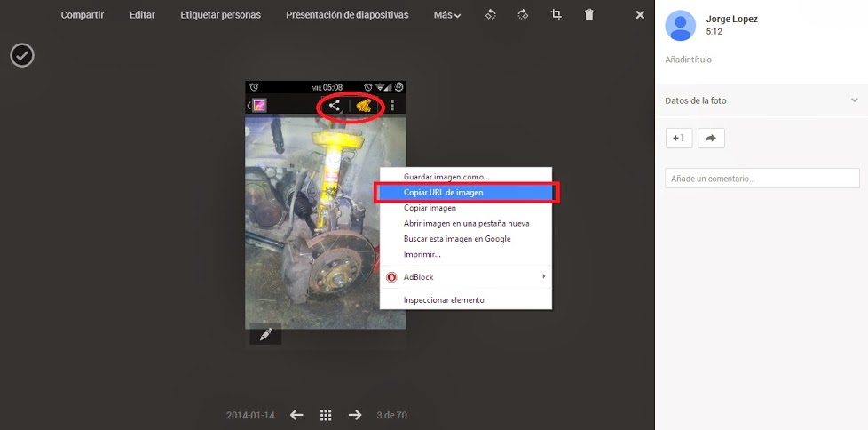This screenshot has width=868, height=430.
Task: Go to the previous photo arrow
Action: click(296, 415)
